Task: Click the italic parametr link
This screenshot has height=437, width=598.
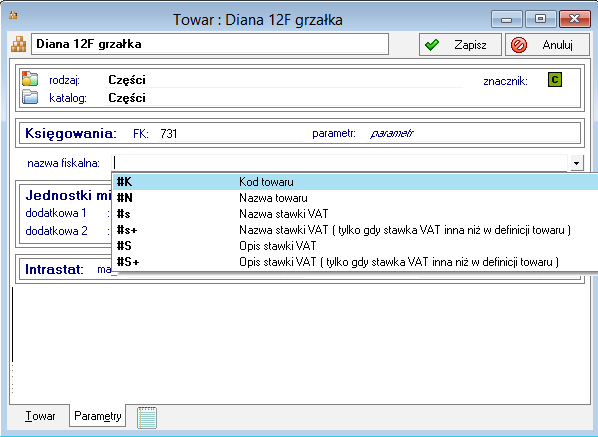Action: click(392, 133)
